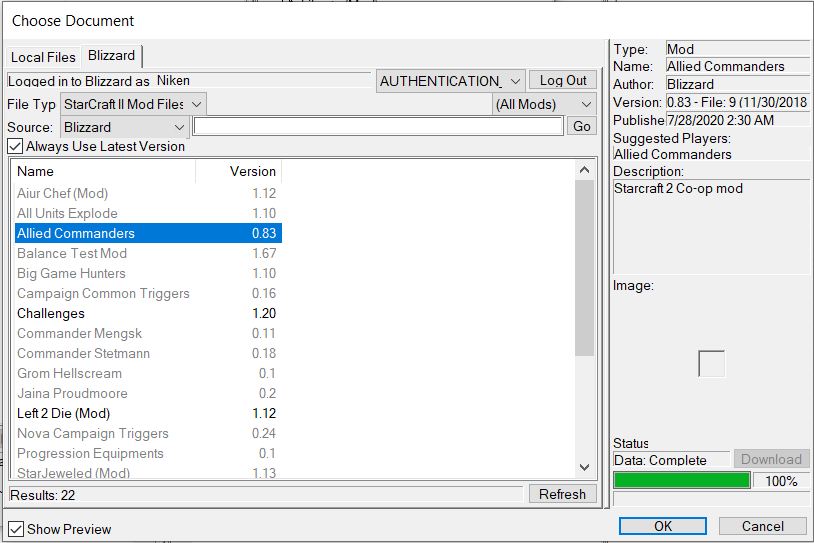Select Commander Mengsk row

[x=148, y=333]
